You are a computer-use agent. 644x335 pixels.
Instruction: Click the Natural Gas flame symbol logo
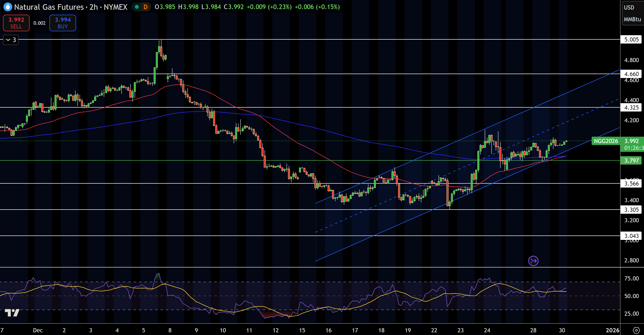8,7
